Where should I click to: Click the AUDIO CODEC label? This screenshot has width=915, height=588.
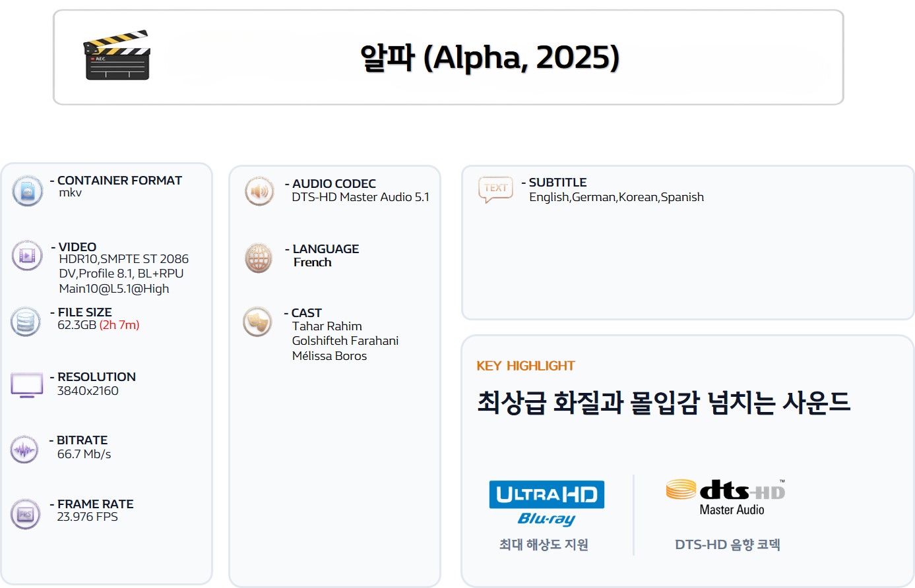[x=334, y=184]
